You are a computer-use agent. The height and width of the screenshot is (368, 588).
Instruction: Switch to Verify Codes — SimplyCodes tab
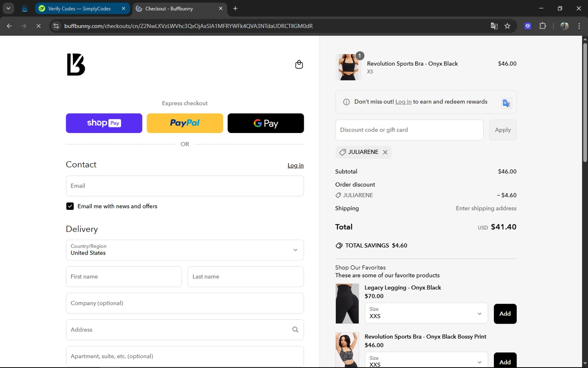pos(82,8)
